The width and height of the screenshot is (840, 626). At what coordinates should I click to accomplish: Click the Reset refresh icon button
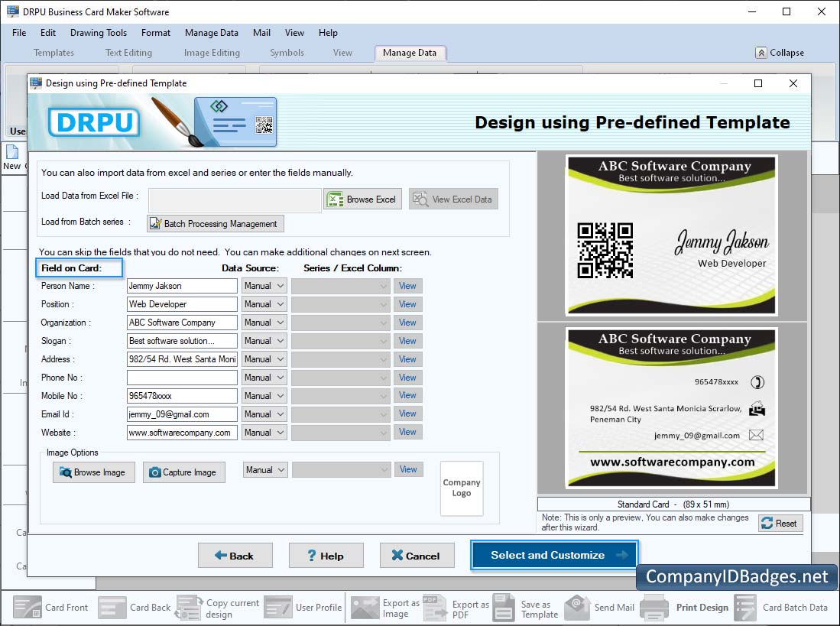point(780,523)
